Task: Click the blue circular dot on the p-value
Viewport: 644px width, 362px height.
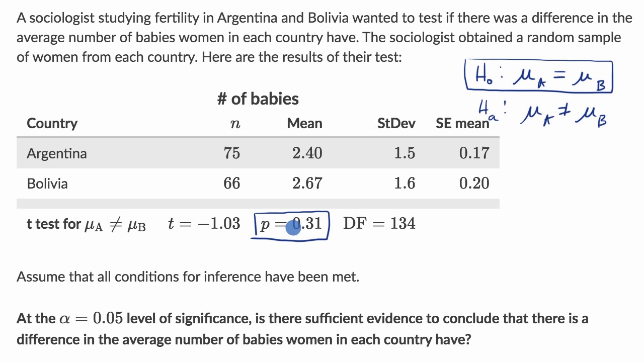Action: 293,228
